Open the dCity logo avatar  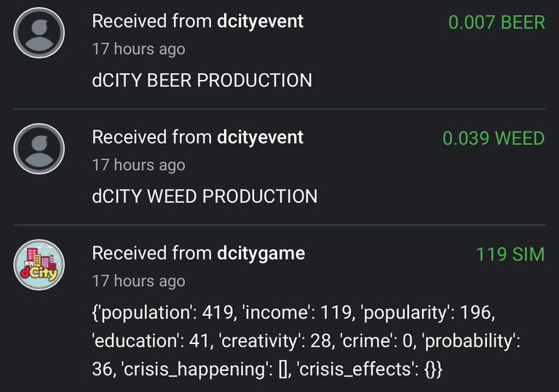click(x=39, y=265)
